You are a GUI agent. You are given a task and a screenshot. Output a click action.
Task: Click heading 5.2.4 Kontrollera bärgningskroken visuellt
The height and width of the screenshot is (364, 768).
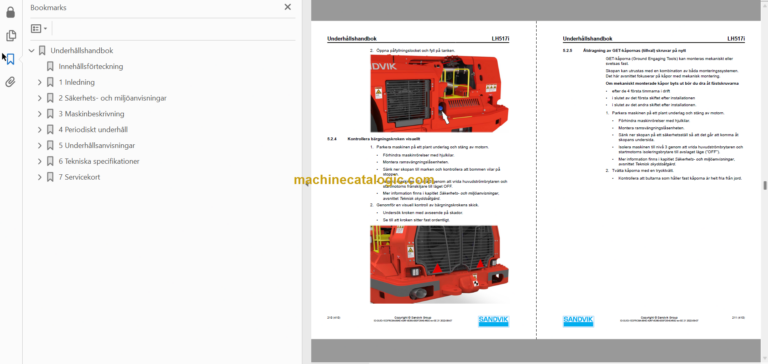pyautogui.click(x=373, y=139)
